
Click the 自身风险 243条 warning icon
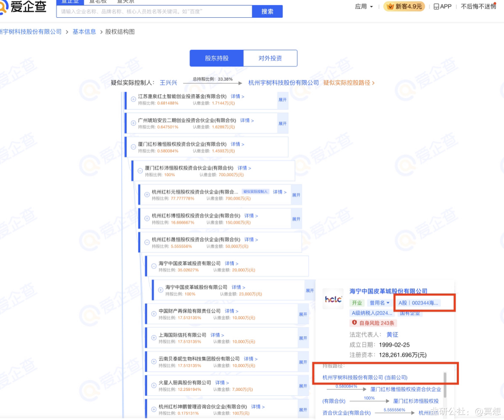(354, 323)
